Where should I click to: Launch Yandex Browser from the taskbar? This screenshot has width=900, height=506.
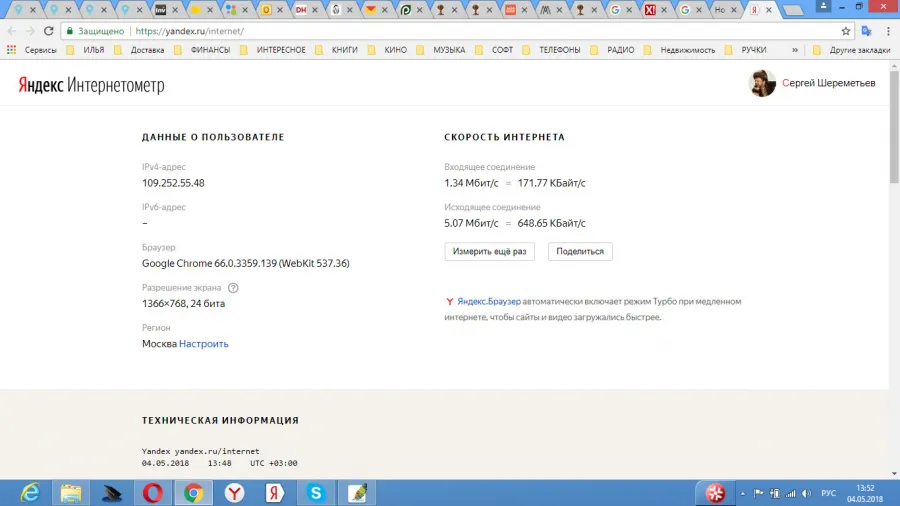point(234,493)
